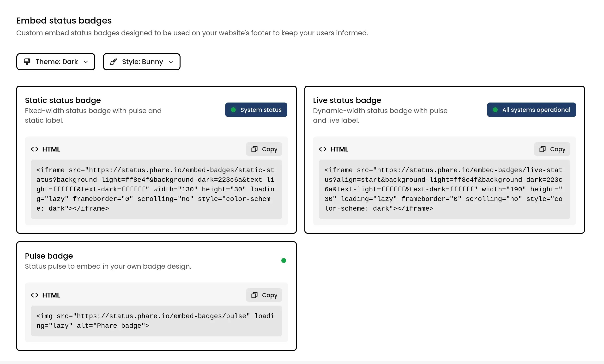Click the Static status badge iframe code block
Screen dimensions: 604x364
click(156, 189)
